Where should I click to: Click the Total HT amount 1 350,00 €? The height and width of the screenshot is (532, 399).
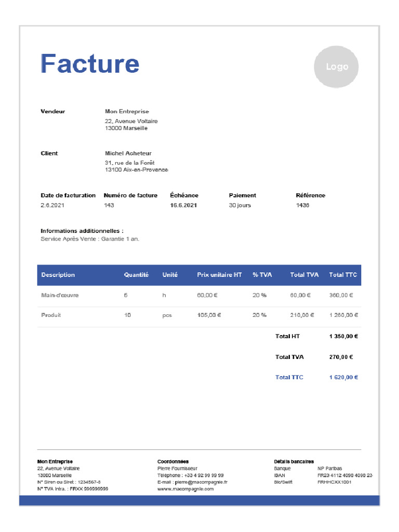(343, 336)
